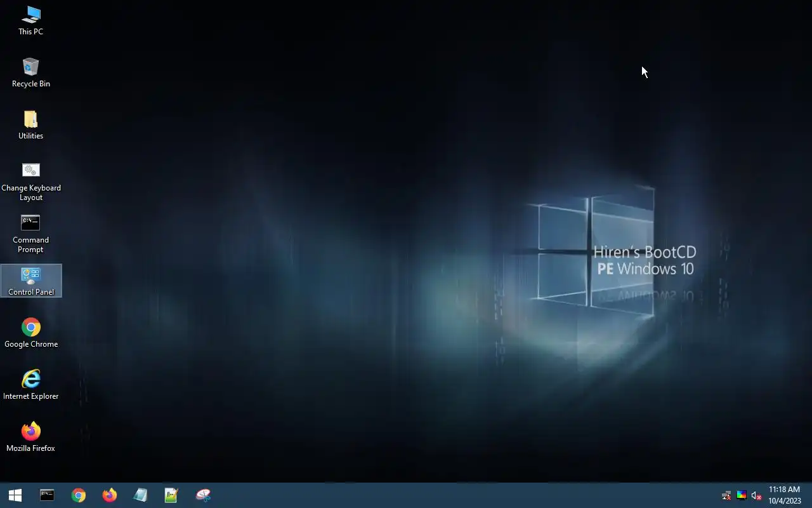Launch Firefox from the taskbar
Screen dimensions: 812x508
point(109,495)
